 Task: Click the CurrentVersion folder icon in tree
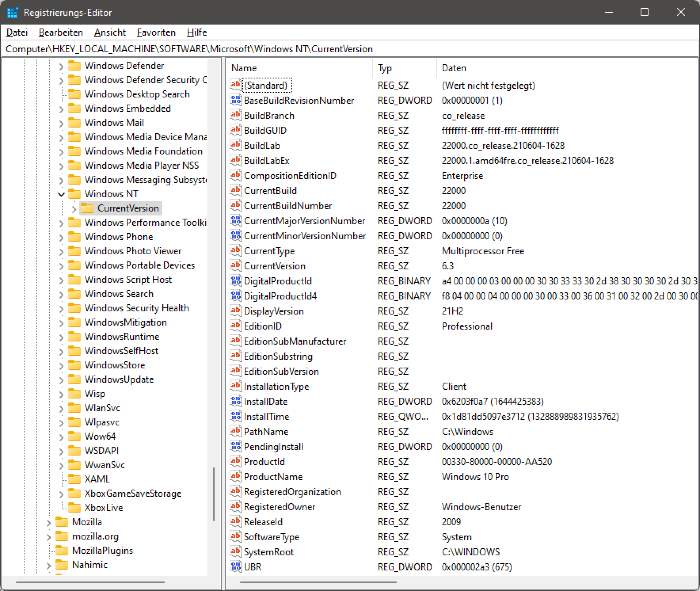87,208
